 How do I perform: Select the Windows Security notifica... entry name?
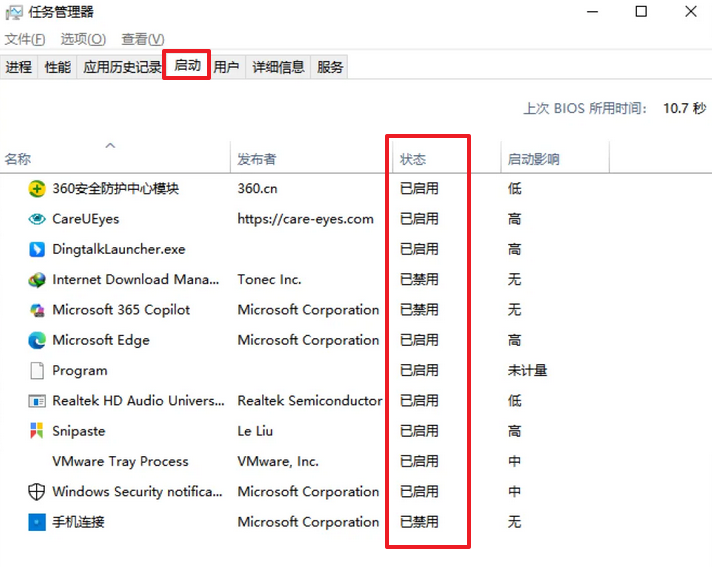tap(138, 492)
